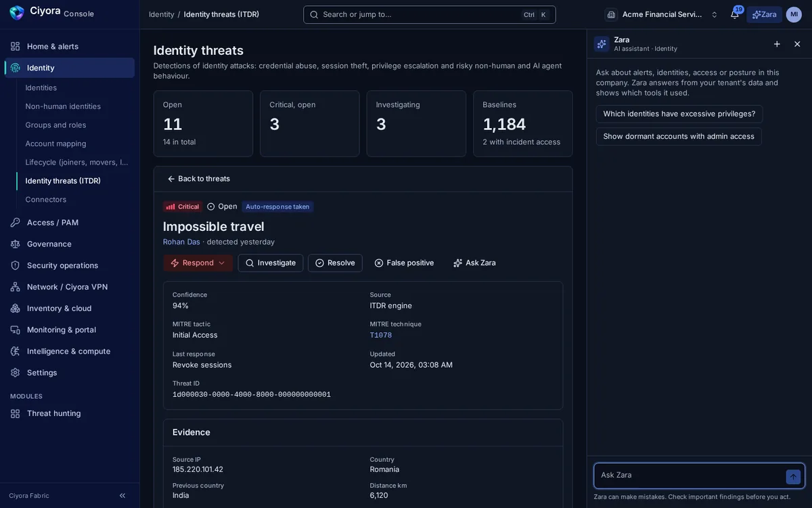Click the Zara assistant sparkle icon in panel header
The image size is (812, 508).
(x=602, y=44)
